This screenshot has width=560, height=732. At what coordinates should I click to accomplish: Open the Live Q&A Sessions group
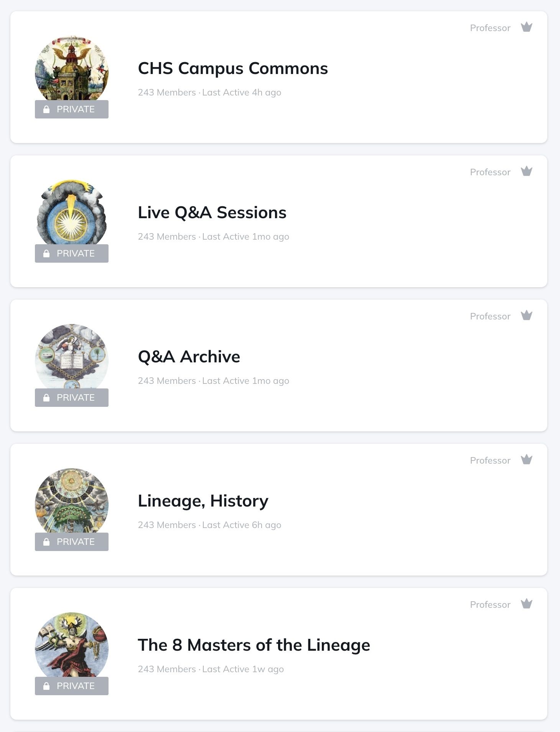212,213
